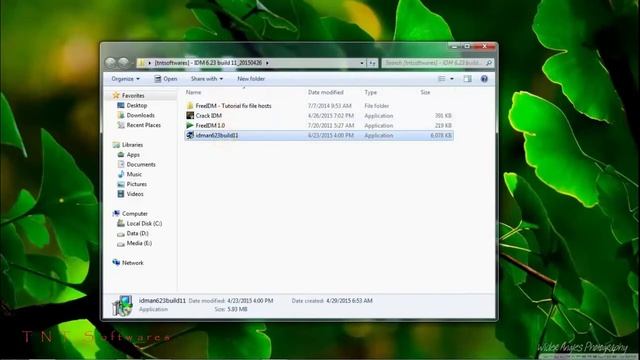Image resolution: width=640 pixels, height=360 pixels.
Task: Select the 'Crack IDM' file name
Action: (209, 116)
